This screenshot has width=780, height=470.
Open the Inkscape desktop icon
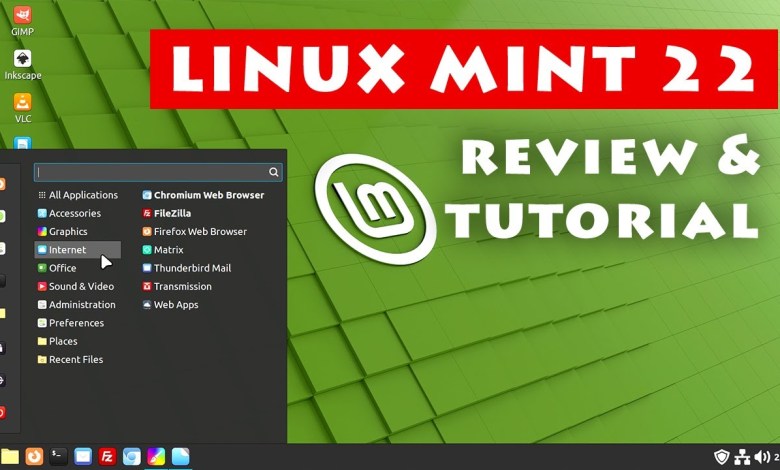(x=22, y=65)
